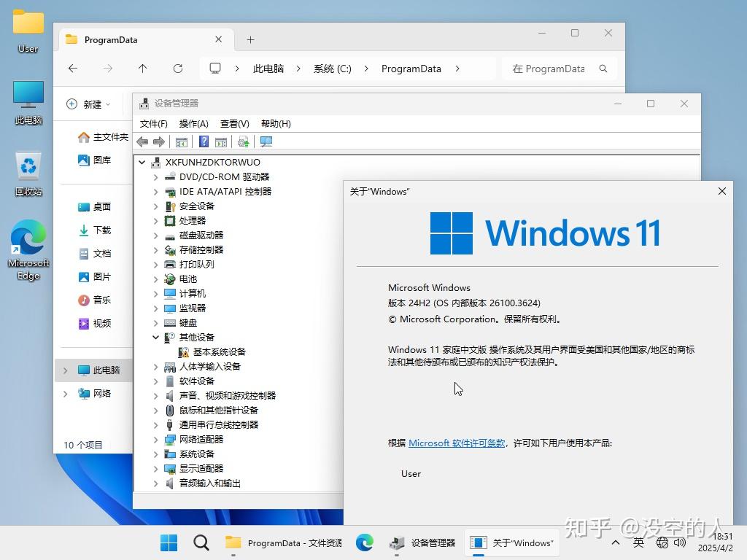Click the show/hide console tree toolbar icon
Image resolution: width=747 pixels, height=560 pixels.
[x=182, y=141]
